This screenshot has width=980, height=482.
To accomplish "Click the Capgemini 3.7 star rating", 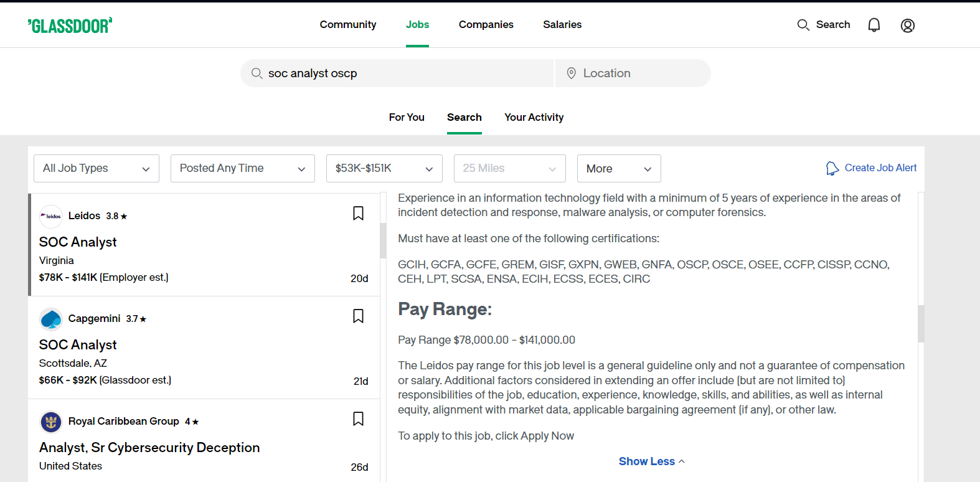I will (136, 319).
